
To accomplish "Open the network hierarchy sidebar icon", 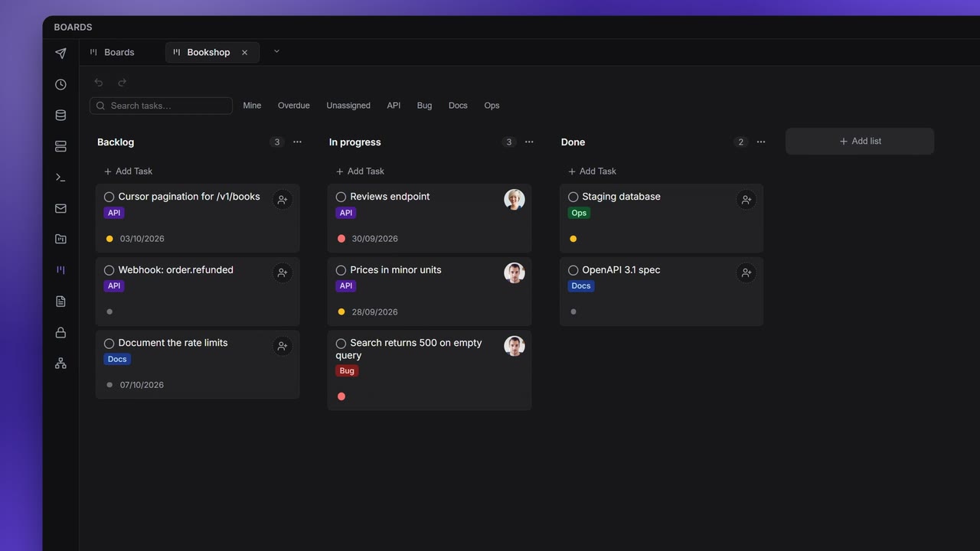I will tap(60, 364).
